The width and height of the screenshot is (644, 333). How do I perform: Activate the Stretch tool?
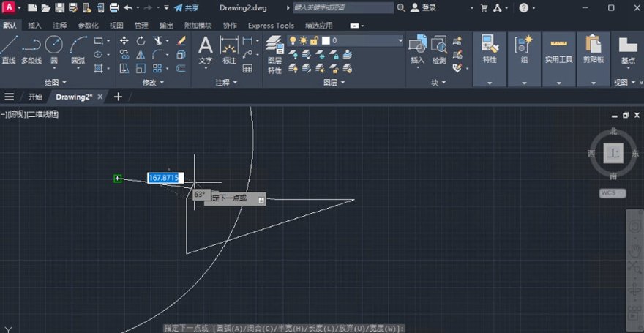[124, 68]
